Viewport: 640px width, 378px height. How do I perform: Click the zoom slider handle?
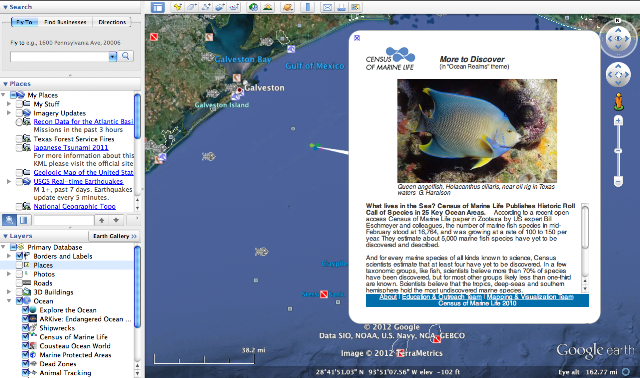[618, 151]
